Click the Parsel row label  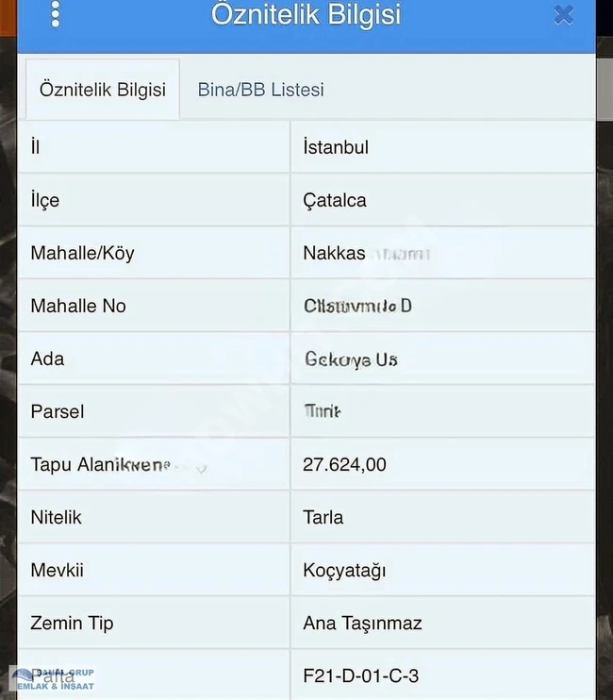[x=57, y=411]
